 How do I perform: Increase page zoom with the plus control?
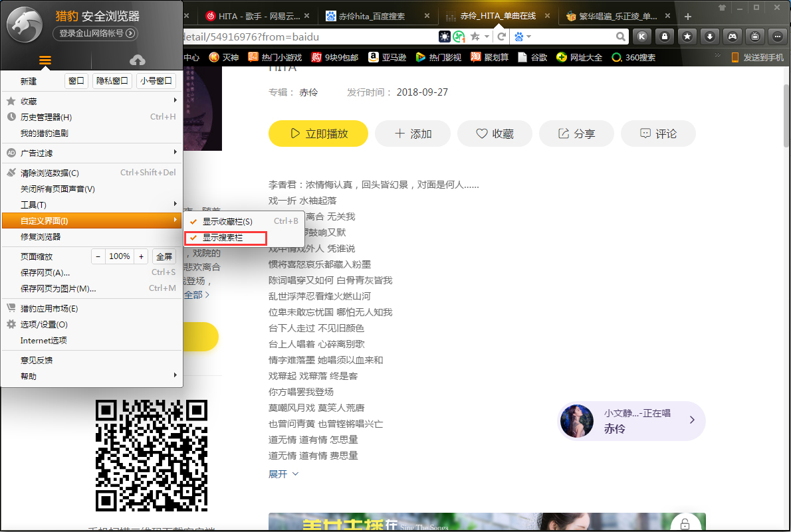(x=141, y=256)
